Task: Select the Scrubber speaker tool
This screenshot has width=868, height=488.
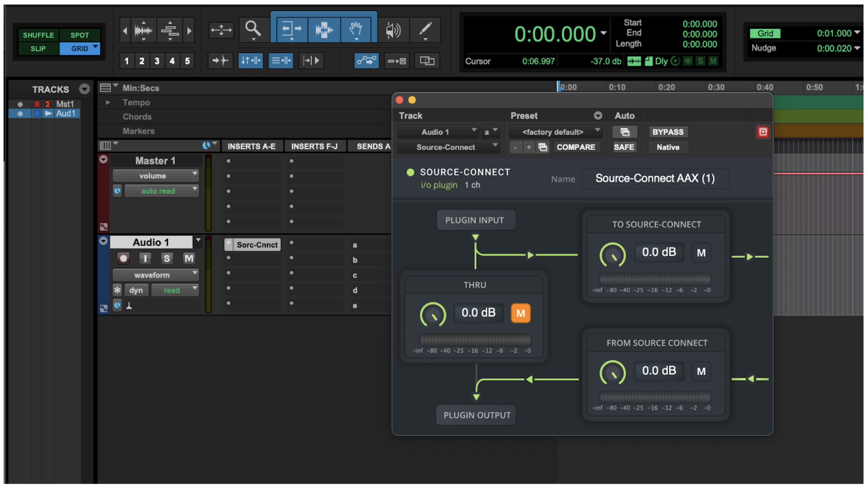Action: 393,30
